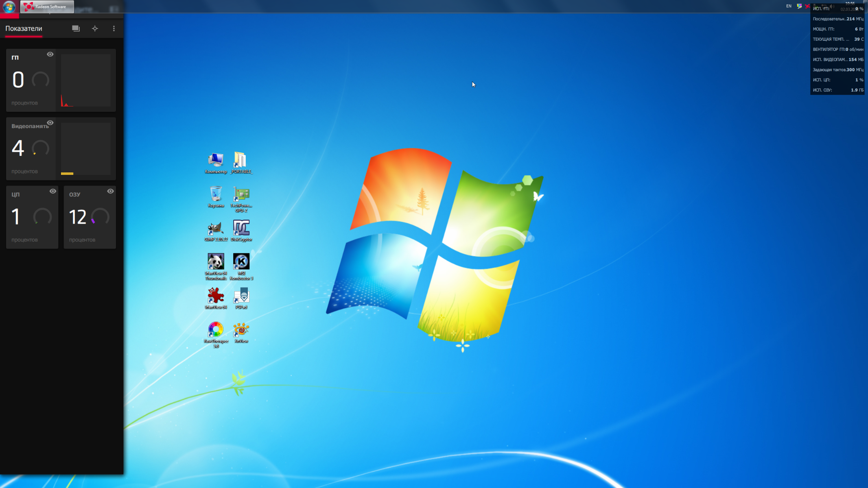Toggle eye visibility for Видеопамять metric

click(x=50, y=123)
